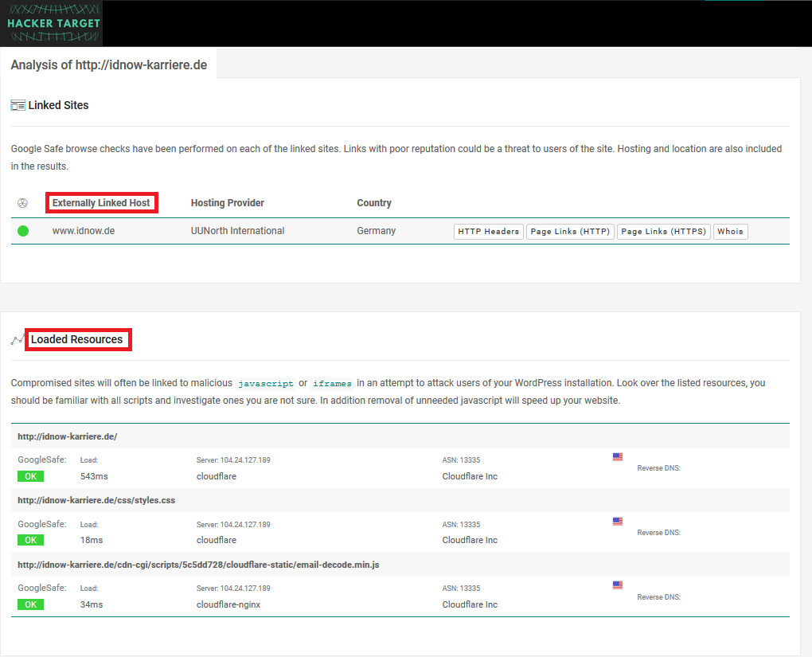Click the http://idnow-karriere.de/ resource URL
The width and height of the screenshot is (812, 657).
[68, 436]
